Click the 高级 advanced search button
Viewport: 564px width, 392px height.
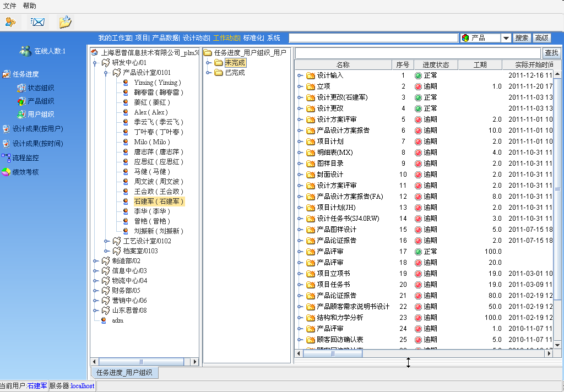point(542,38)
